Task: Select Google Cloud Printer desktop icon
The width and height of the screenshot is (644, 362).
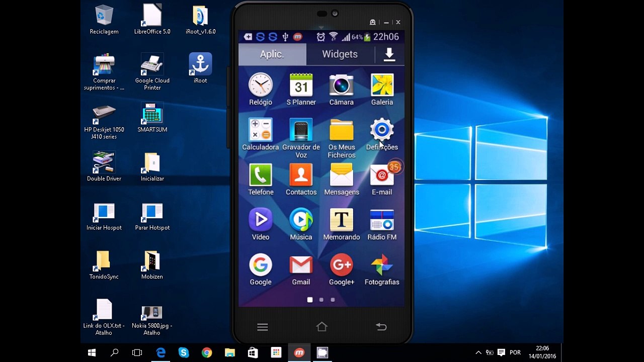Action: (x=152, y=72)
